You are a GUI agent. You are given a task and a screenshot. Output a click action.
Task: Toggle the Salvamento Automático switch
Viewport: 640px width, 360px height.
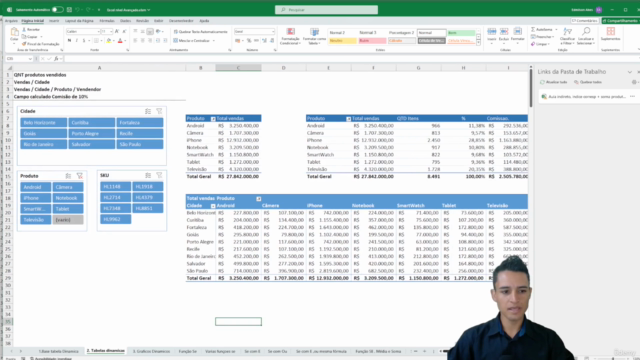pos(58,9)
